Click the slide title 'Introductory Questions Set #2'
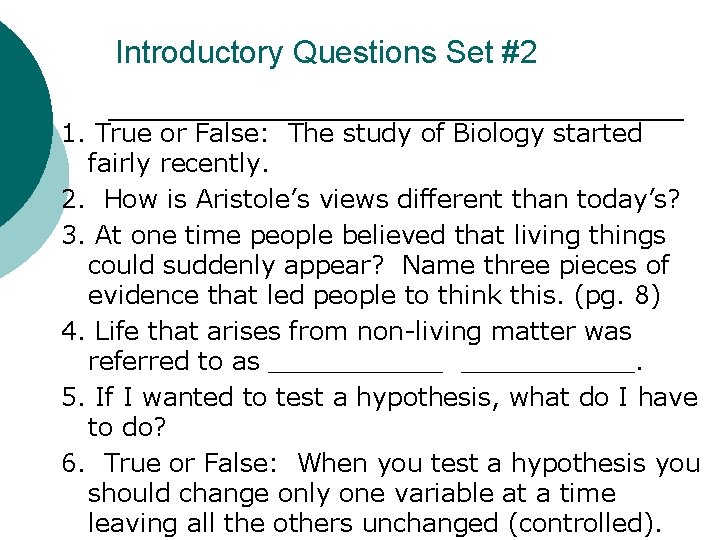This screenshot has height=540, width=720. tap(326, 53)
